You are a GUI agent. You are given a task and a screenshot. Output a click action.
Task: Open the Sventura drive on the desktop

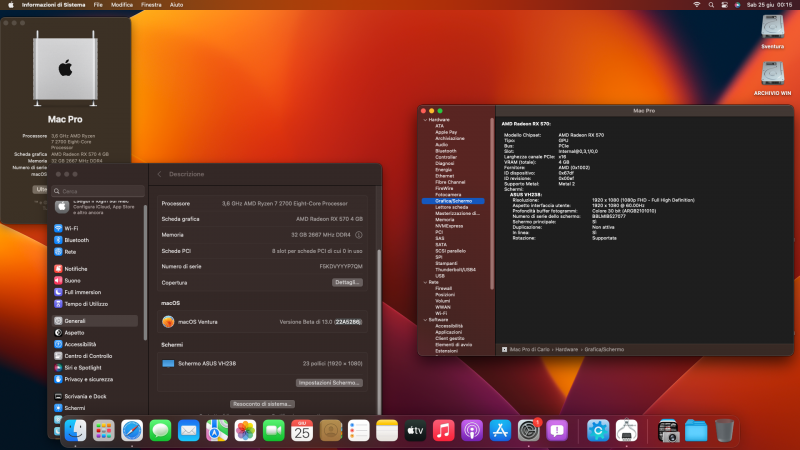coord(772,32)
